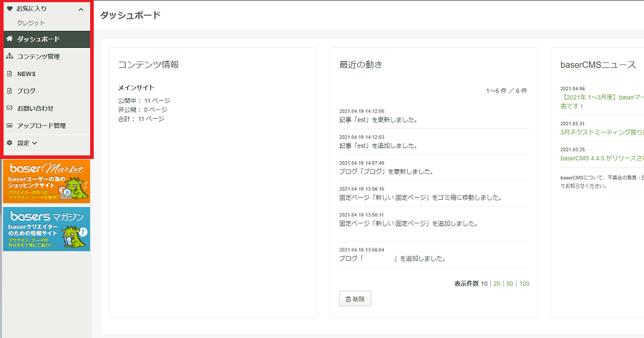Expand the 設定 menu chevron

(34, 143)
